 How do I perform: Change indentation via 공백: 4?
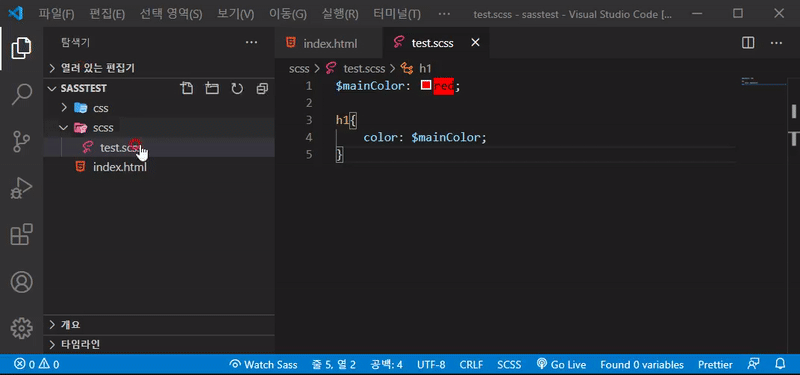pyautogui.click(x=386, y=364)
